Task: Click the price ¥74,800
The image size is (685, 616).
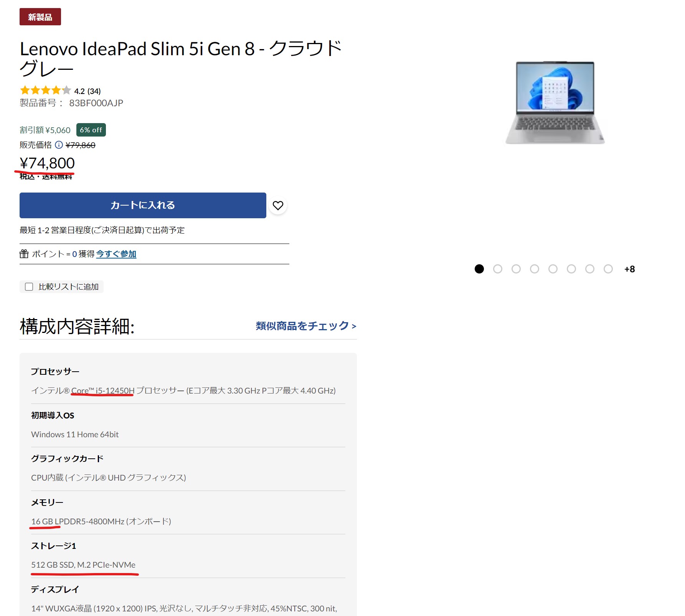Action: click(47, 163)
